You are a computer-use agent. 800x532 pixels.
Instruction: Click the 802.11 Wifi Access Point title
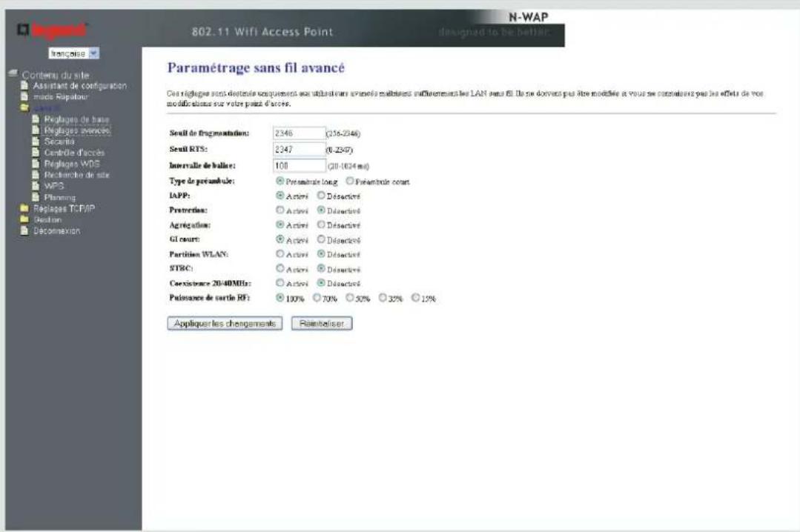coord(262,32)
